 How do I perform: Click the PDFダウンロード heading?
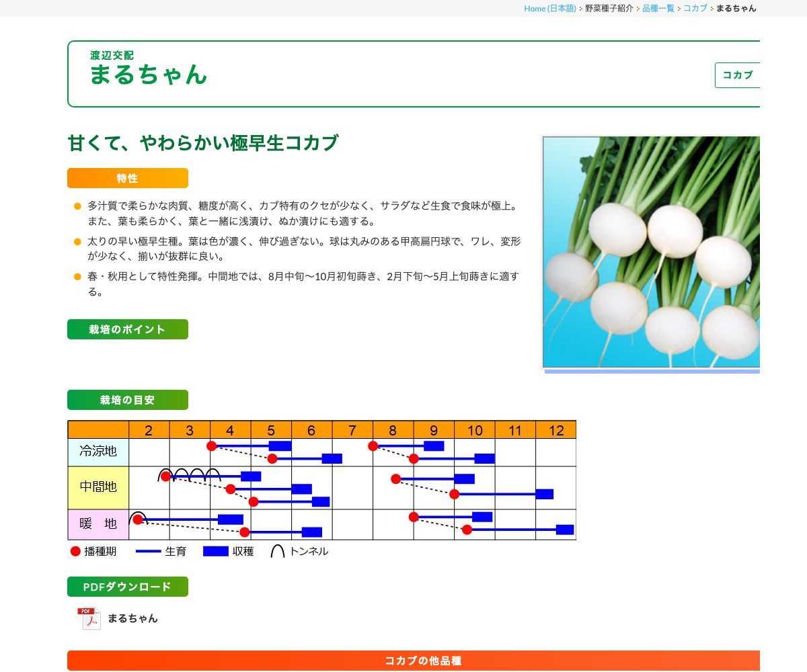pyautogui.click(x=128, y=587)
